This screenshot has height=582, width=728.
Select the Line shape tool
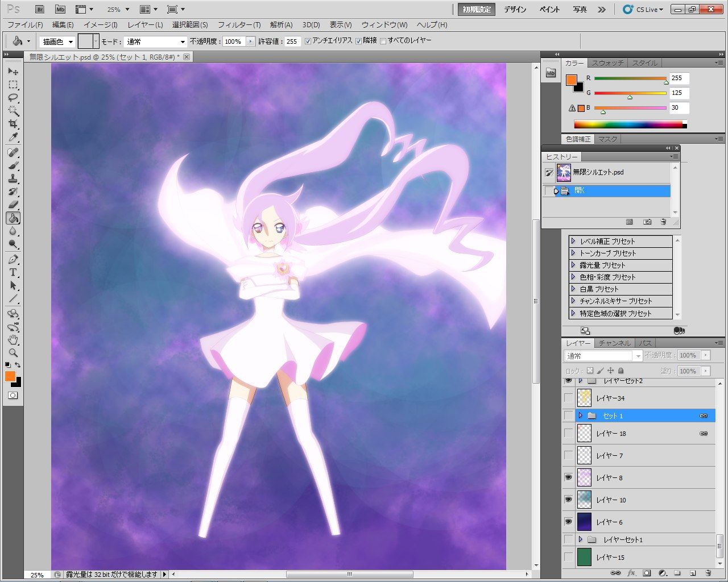click(x=13, y=299)
